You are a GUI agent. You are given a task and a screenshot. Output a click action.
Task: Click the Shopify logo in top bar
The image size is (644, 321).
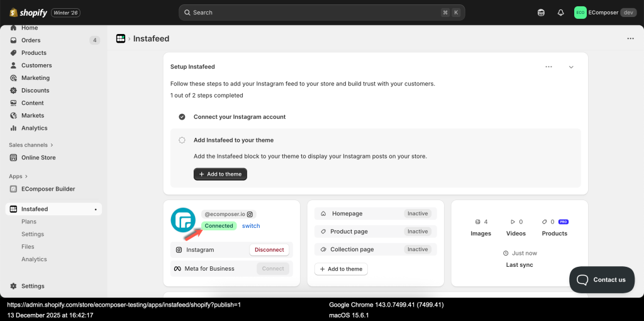[x=28, y=13]
